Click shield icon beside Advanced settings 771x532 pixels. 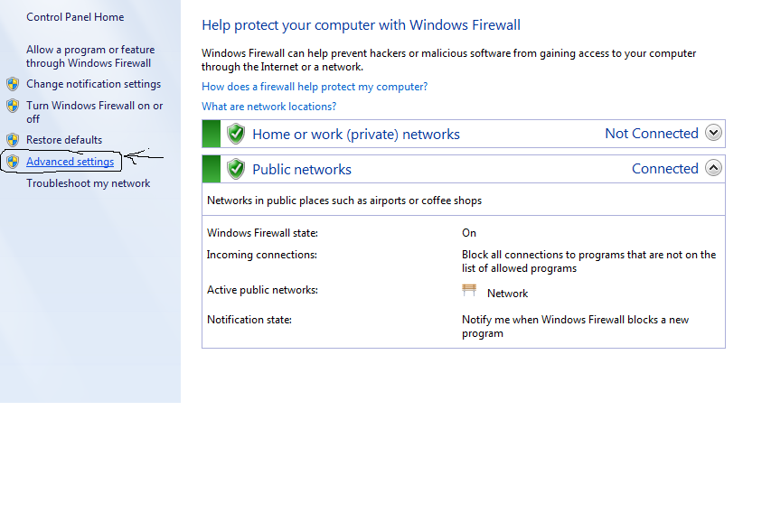13,162
